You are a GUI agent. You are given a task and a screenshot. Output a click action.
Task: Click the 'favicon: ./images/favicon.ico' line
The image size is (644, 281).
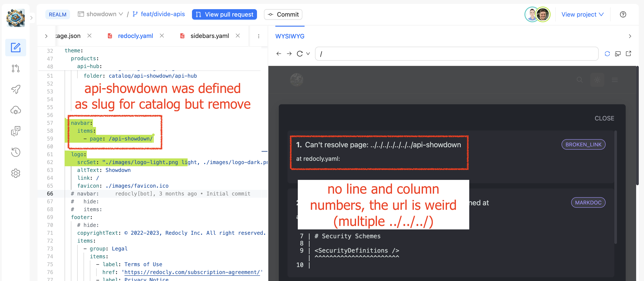click(x=123, y=186)
